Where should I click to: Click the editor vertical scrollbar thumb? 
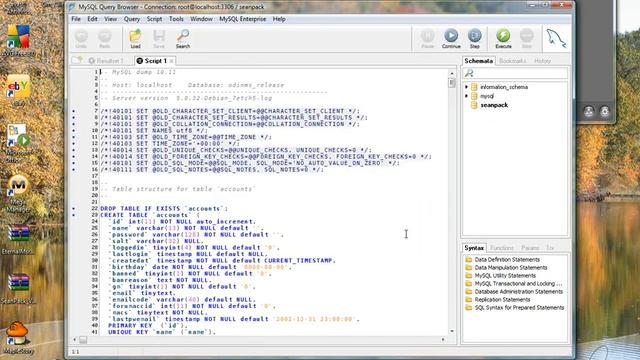[x=451, y=82]
